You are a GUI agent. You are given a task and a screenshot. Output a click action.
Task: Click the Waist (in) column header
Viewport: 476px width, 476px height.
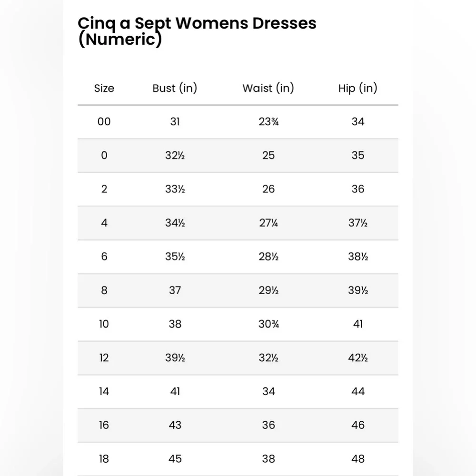[268, 89]
